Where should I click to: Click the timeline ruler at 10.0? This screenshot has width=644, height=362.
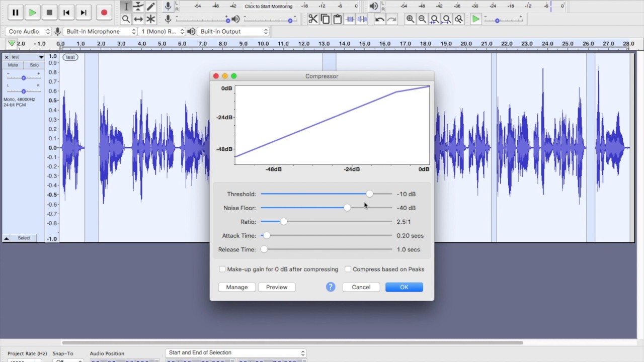tap(263, 44)
